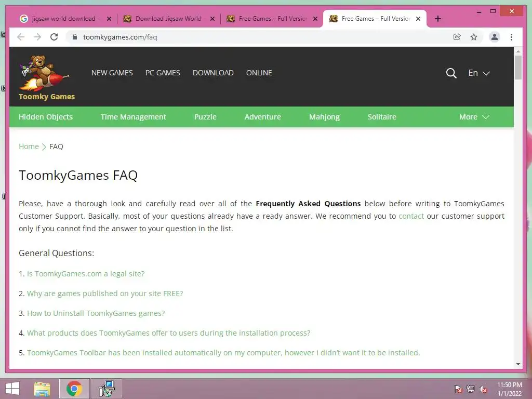Open File Explorer from taskbar
The width and height of the screenshot is (532, 399).
click(x=42, y=389)
